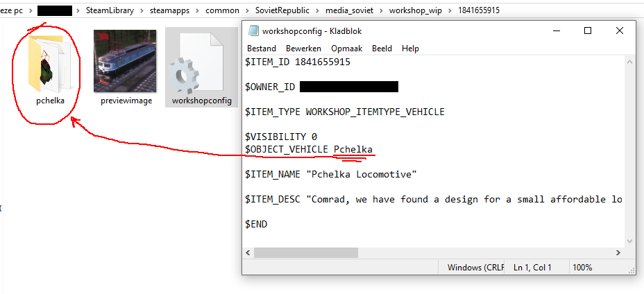This screenshot has height=294, width=644.
Task: Open the Help menu in Kladblok
Action: coord(410,49)
